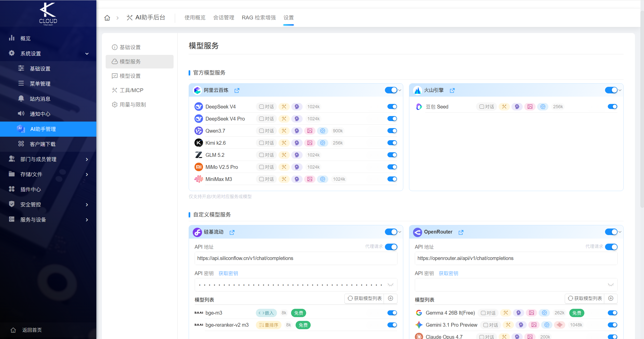
Task: Open Volcano Engine external link icon
Action: pos(452,90)
